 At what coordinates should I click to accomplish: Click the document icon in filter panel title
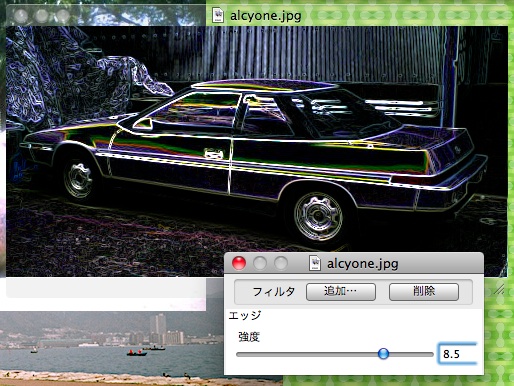click(315, 263)
